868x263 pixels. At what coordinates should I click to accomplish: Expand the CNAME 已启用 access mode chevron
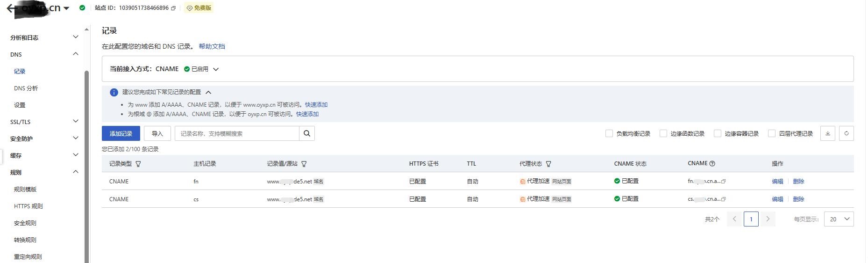216,69
